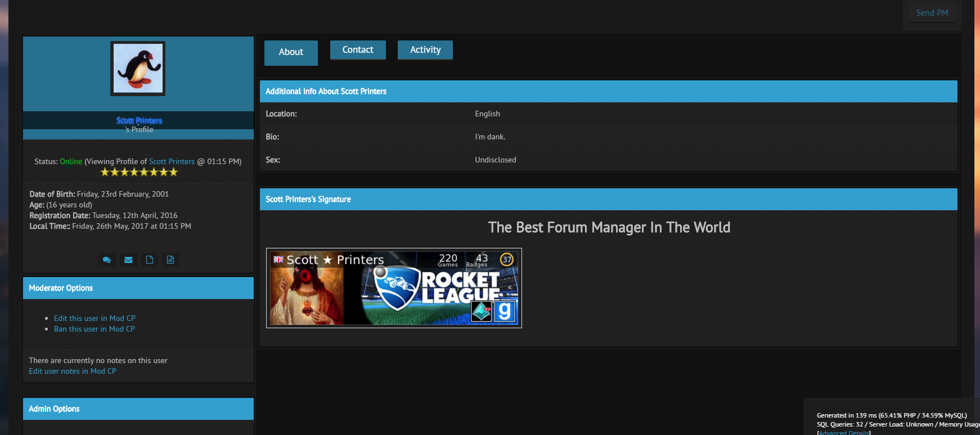This screenshot has height=435, width=980.
Task: Open the Advanced Details link
Action: [x=844, y=432]
